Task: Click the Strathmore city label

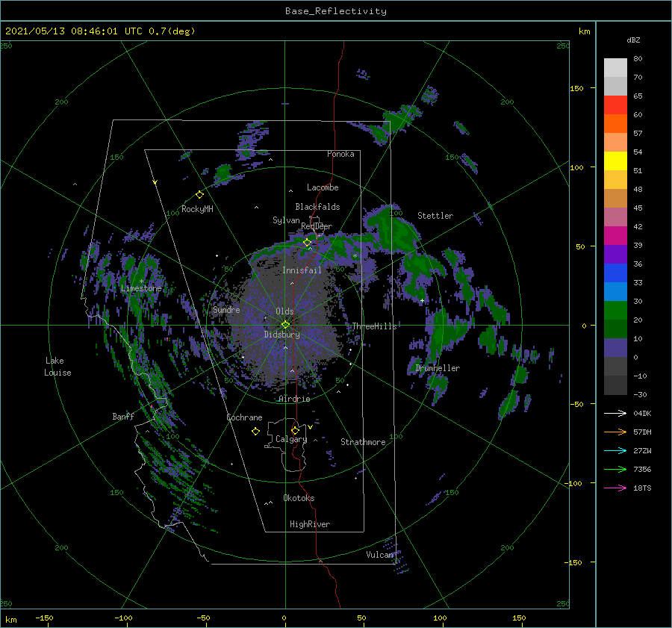Action: pos(363,442)
